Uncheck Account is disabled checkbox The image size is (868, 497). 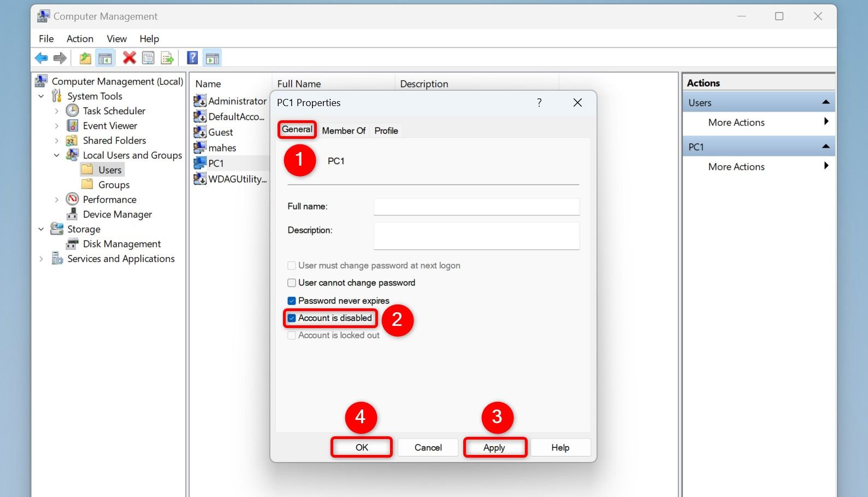[292, 318]
